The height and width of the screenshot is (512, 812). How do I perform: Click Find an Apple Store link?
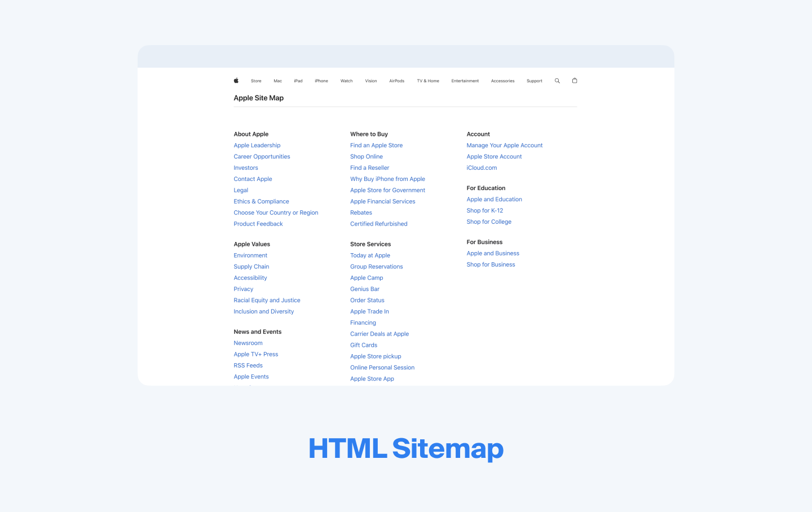pos(377,145)
